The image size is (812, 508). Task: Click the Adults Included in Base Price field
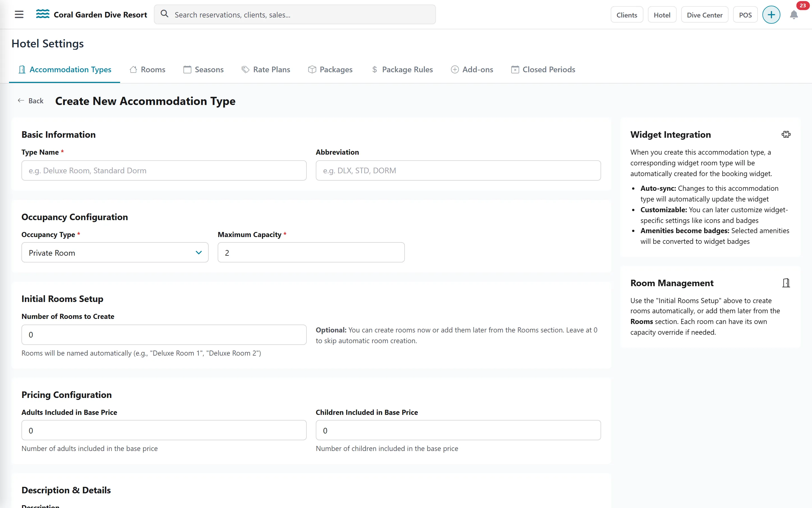click(x=164, y=430)
